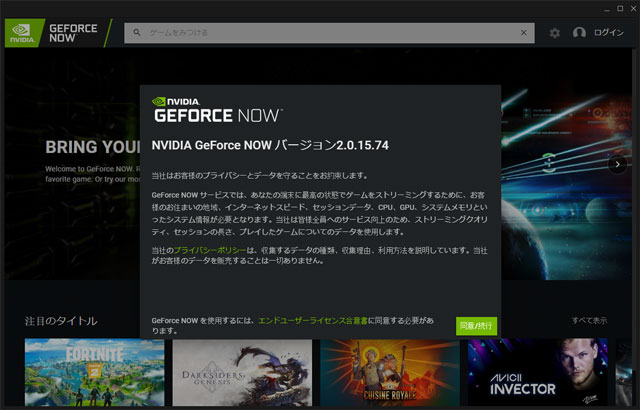This screenshot has width=640, height=410.
Task: Select the Darksiders Genesis thumbnail
Action: pos(242,372)
